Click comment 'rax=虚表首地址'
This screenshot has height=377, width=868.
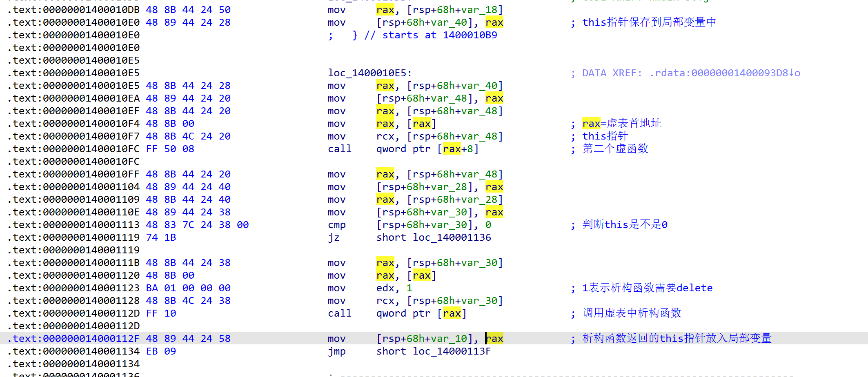(x=621, y=123)
